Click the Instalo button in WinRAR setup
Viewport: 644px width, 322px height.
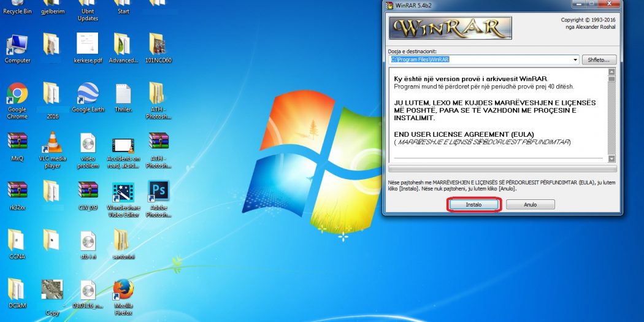click(473, 204)
